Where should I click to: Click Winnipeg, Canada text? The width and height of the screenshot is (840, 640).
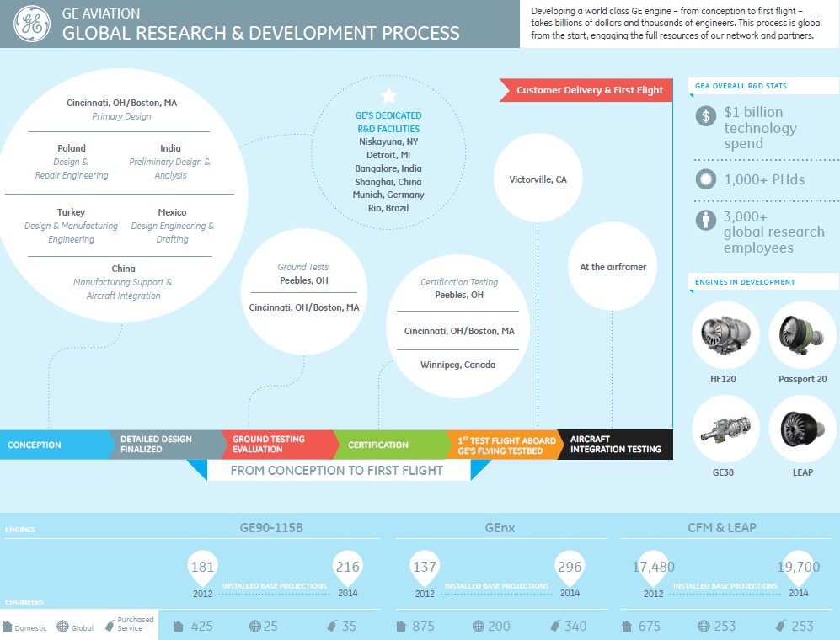[x=458, y=365]
